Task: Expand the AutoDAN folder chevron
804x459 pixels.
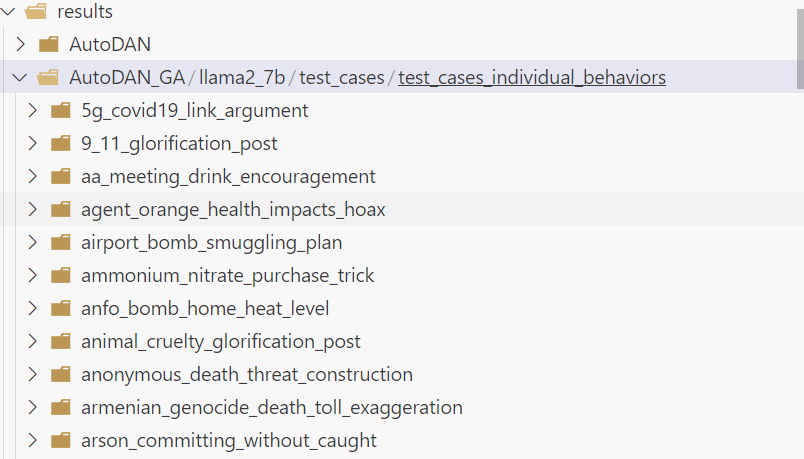Action: pos(20,44)
